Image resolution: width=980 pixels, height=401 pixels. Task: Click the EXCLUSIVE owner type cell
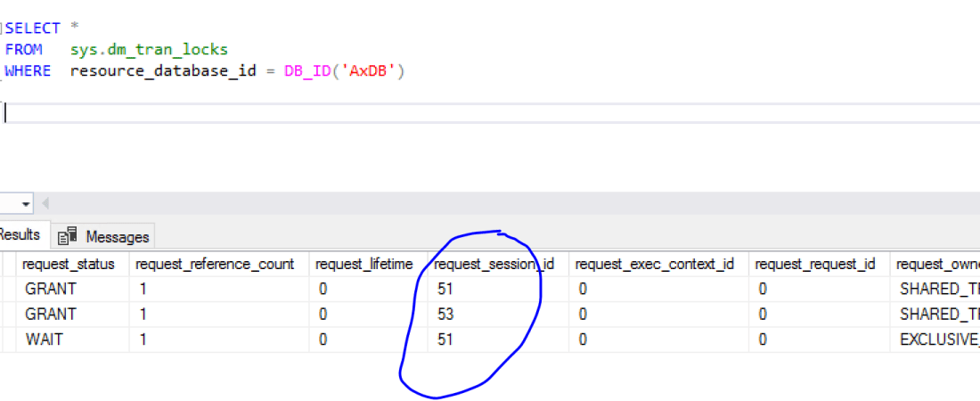pos(937,340)
